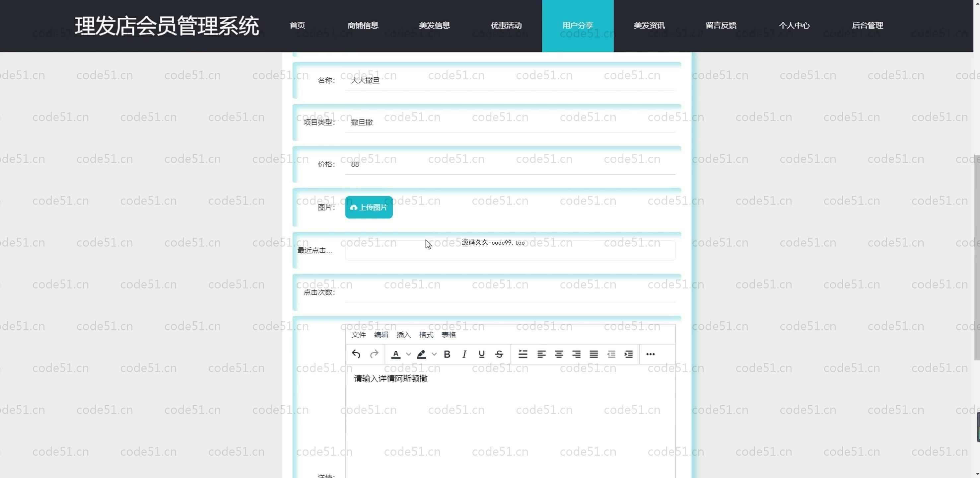
Task: Focus the 价格 input field with 88
Action: point(510,164)
